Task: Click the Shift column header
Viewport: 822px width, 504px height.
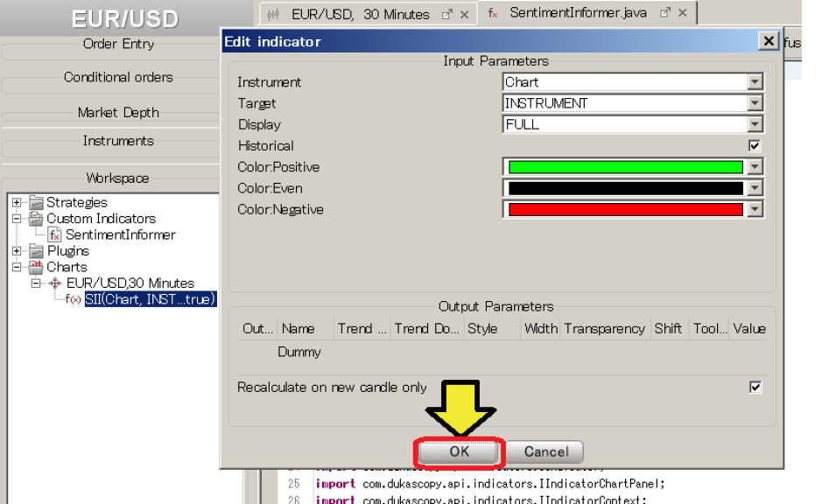Action: click(x=670, y=328)
